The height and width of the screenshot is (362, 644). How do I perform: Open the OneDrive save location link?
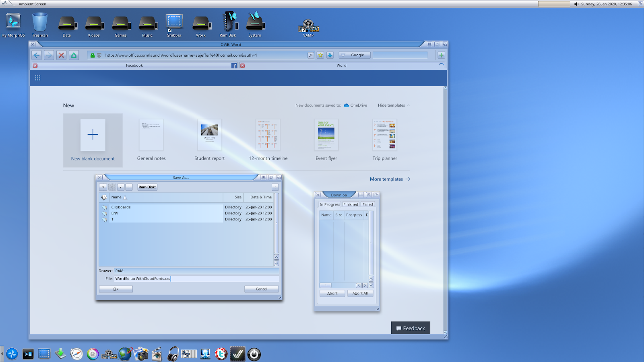point(355,105)
